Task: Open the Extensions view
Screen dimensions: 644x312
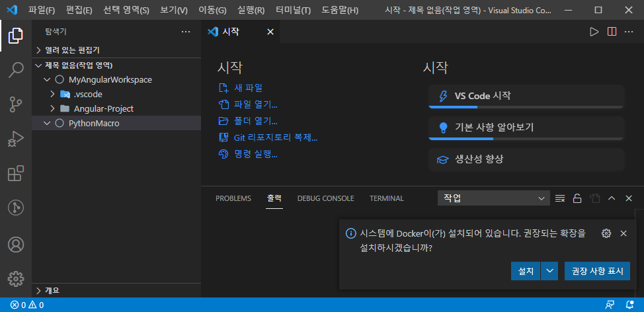Action: pyautogui.click(x=16, y=174)
